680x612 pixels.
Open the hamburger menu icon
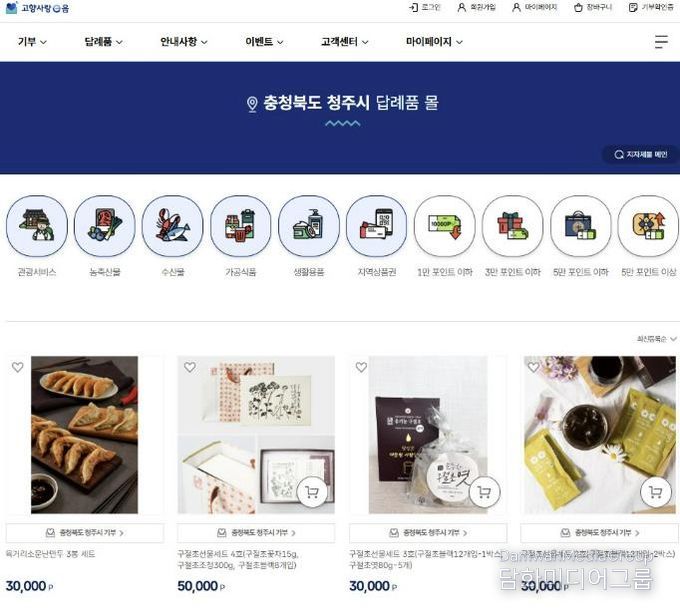(661, 42)
